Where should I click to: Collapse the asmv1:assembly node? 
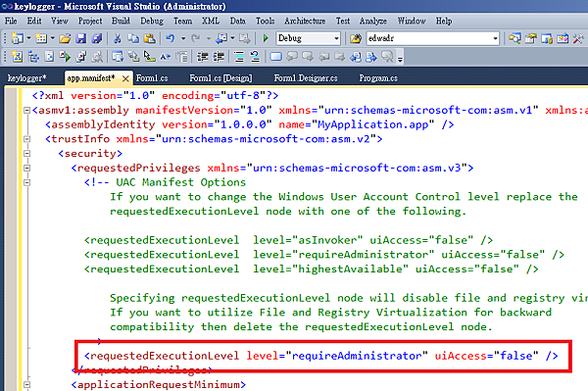click(x=26, y=110)
